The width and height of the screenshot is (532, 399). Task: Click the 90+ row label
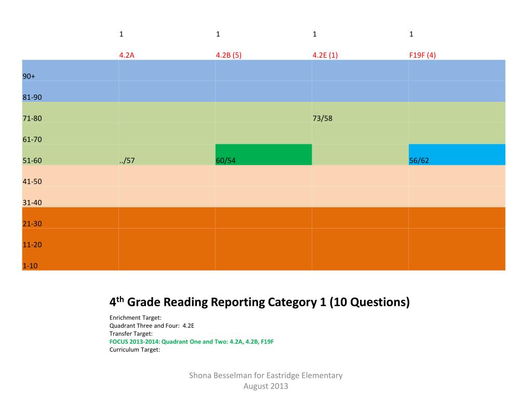[29, 76]
